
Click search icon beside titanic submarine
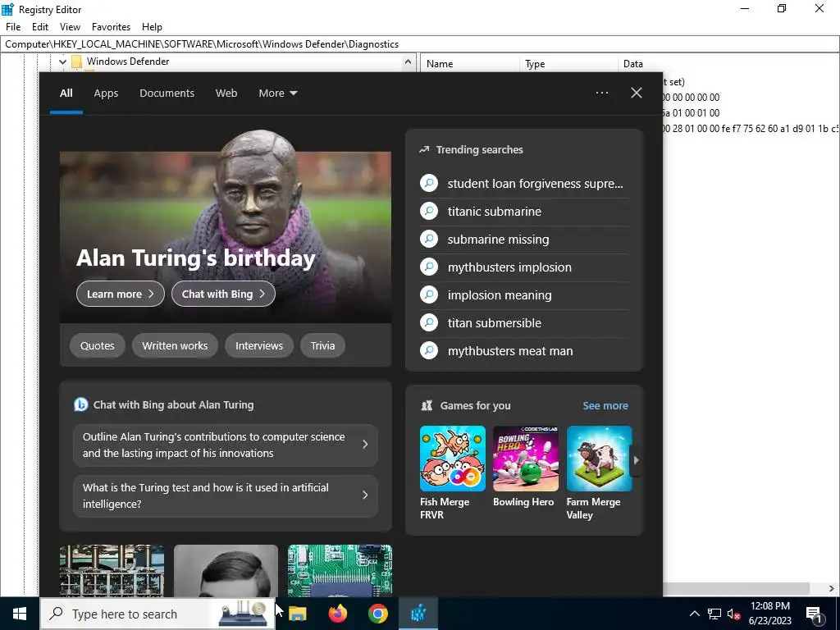tap(429, 211)
